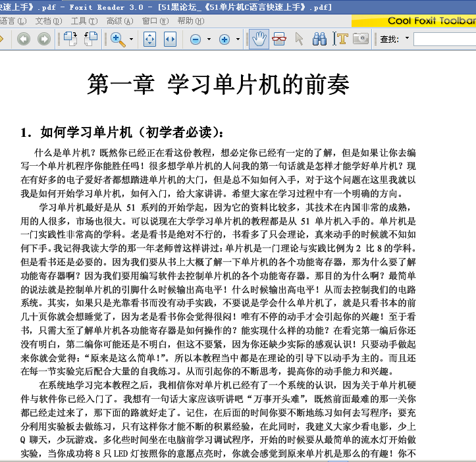Zoom in with the plus button
Viewport: 476px width, 462px height.
(x=225, y=39)
